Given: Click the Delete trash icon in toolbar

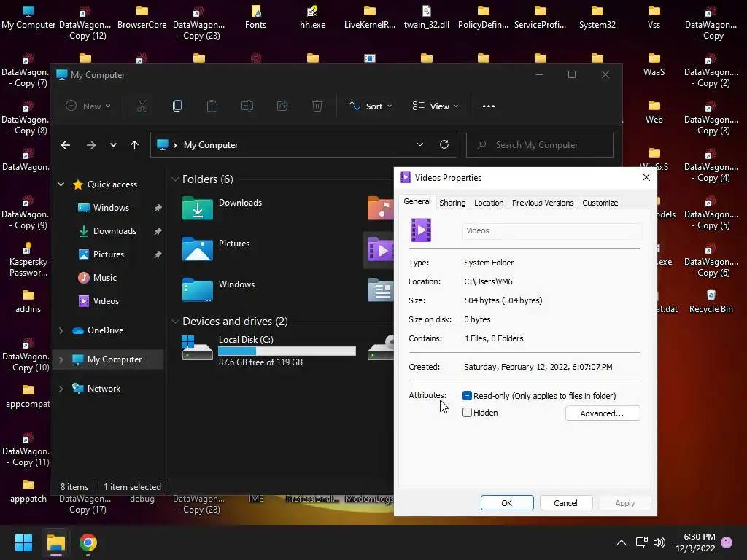Looking at the screenshot, I should click(317, 106).
